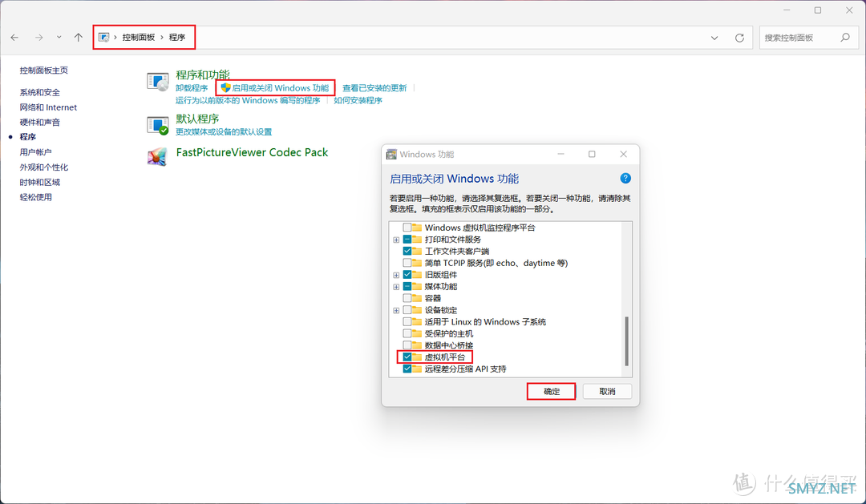Open the address bar history dropdown
This screenshot has height=504, width=866.
(714, 38)
